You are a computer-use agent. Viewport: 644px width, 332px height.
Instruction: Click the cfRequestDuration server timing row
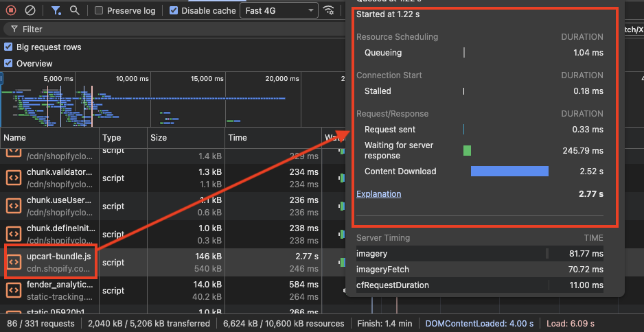click(x=480, y=285)
